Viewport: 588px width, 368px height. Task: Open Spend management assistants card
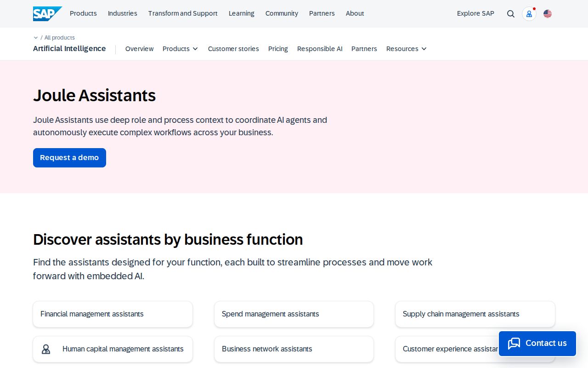(x=294, y=314)
